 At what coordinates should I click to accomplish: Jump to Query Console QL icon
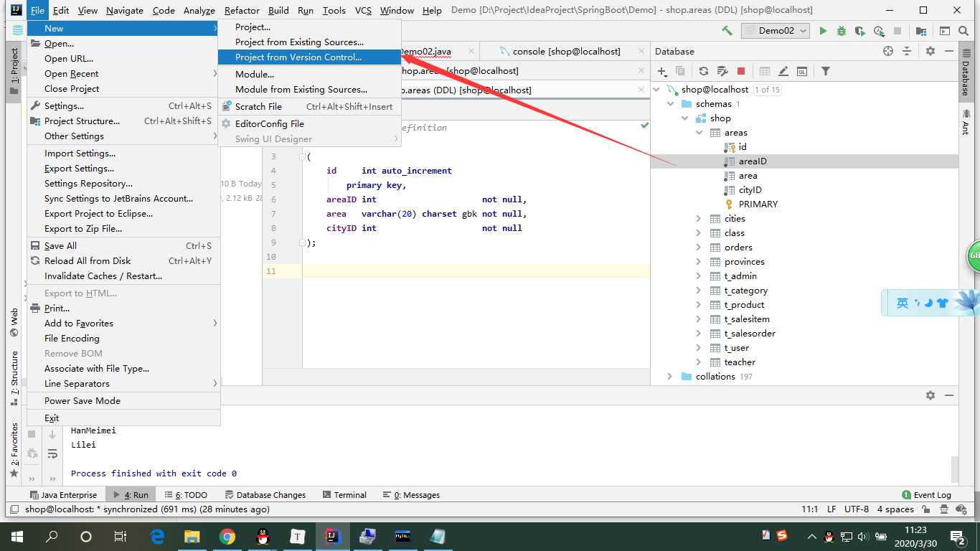802,71
